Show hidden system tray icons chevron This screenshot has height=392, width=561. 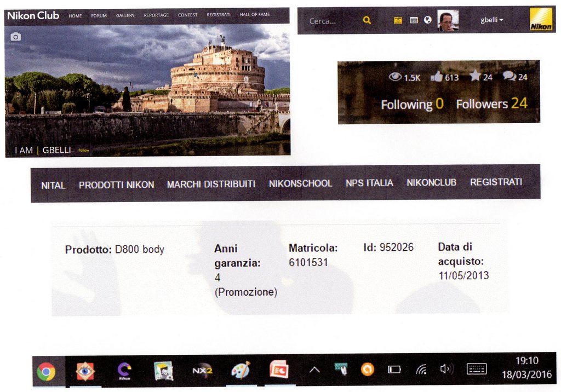(x=314, y=370)
